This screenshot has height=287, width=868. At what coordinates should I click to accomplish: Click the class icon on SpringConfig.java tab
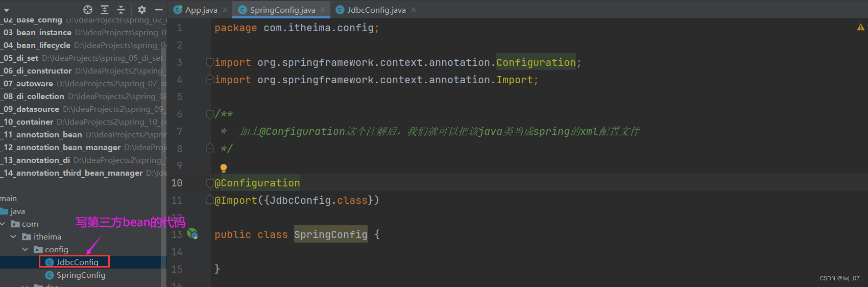[x=243, y=10]
